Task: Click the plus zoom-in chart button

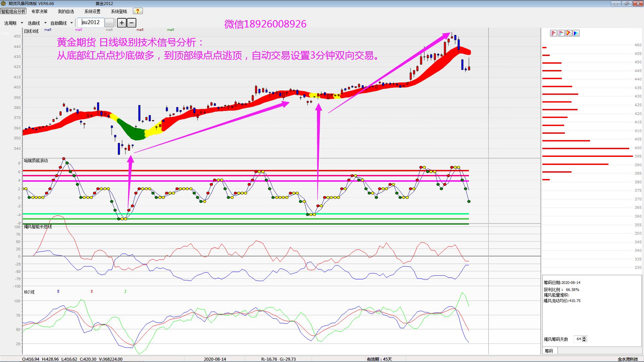Action: pyautogui.click(x=122, y=23)
